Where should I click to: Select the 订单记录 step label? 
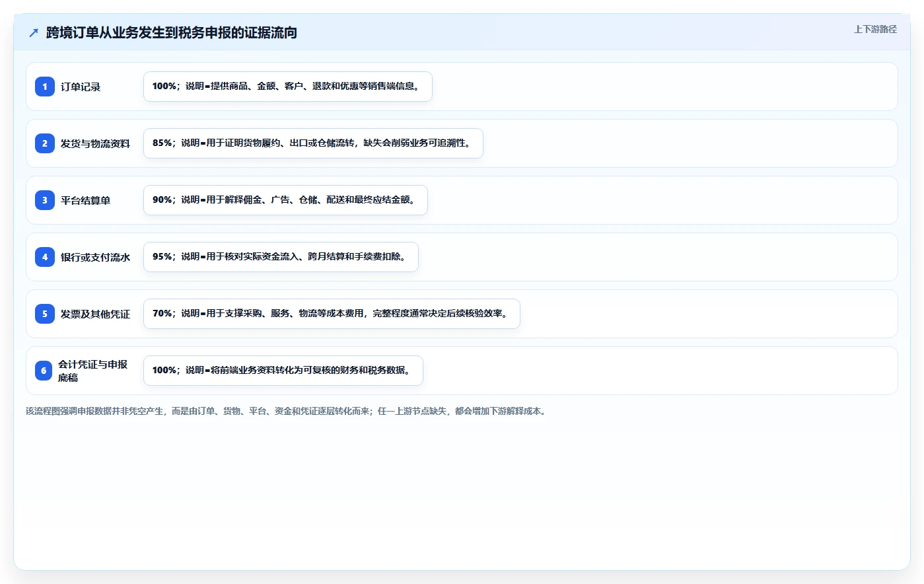[81, 87]
